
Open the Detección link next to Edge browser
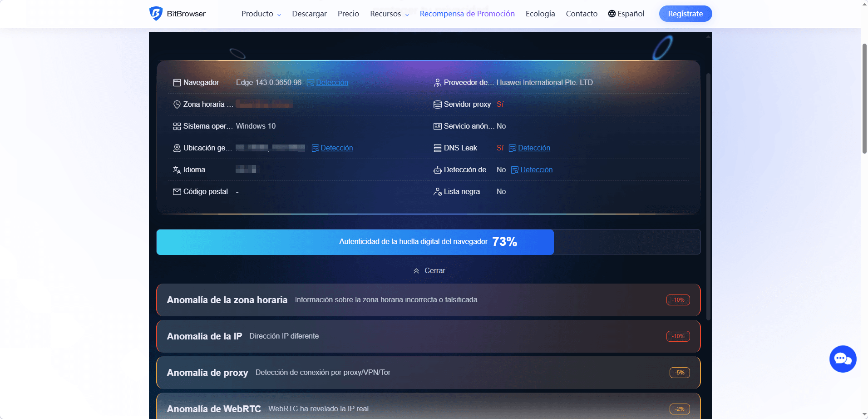(x=332, y=82)
